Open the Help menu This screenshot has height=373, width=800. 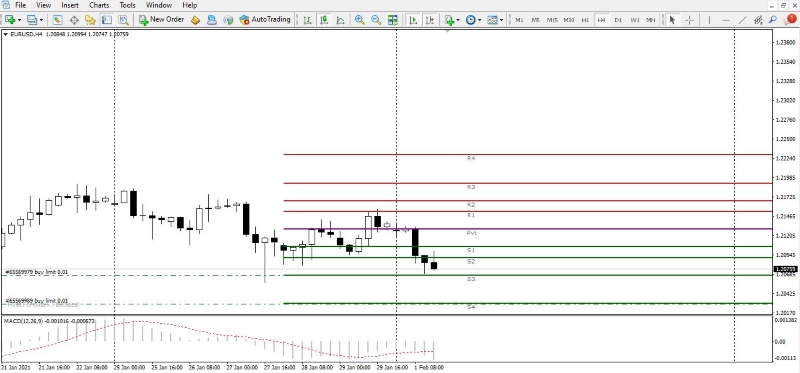190,5
